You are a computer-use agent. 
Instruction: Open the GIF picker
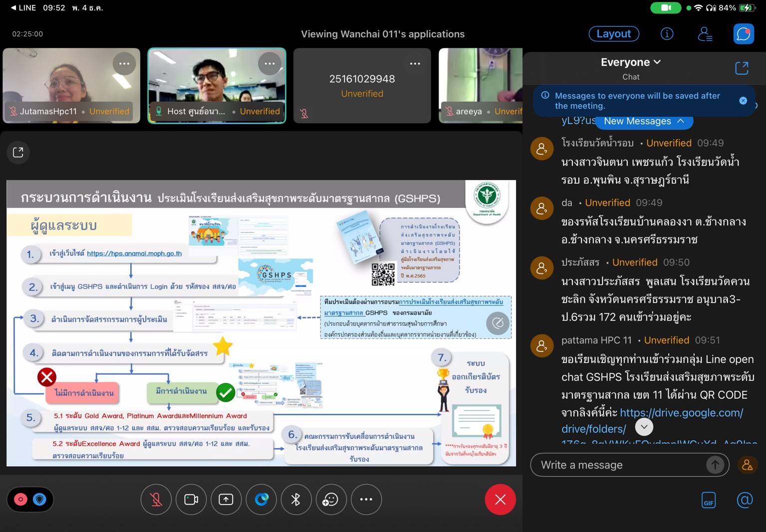tap(709, 500)
